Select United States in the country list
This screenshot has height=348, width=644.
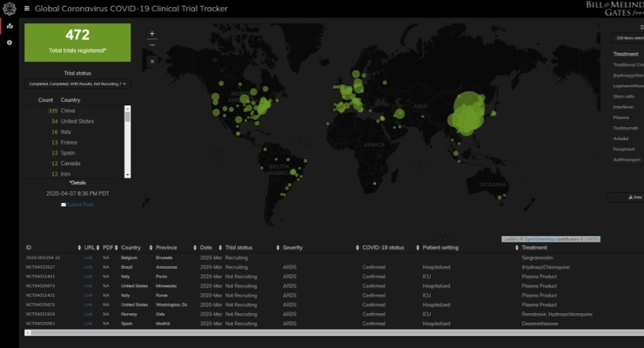[x=77, y=121]
